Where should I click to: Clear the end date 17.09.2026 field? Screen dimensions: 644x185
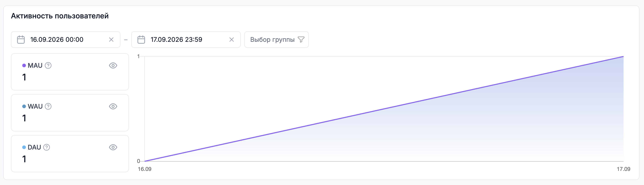click(232, 40)
